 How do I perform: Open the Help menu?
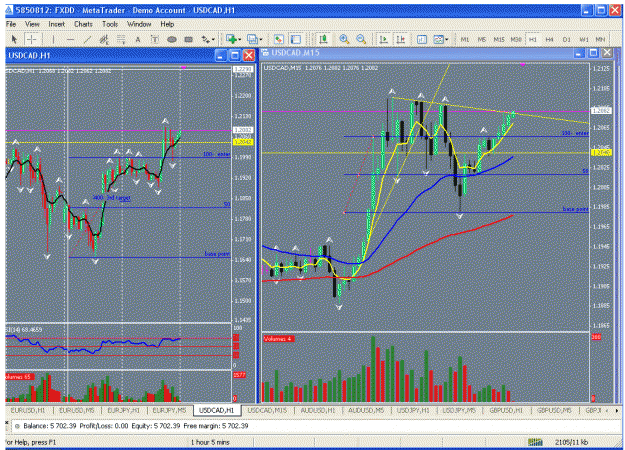tap(167, 24)
